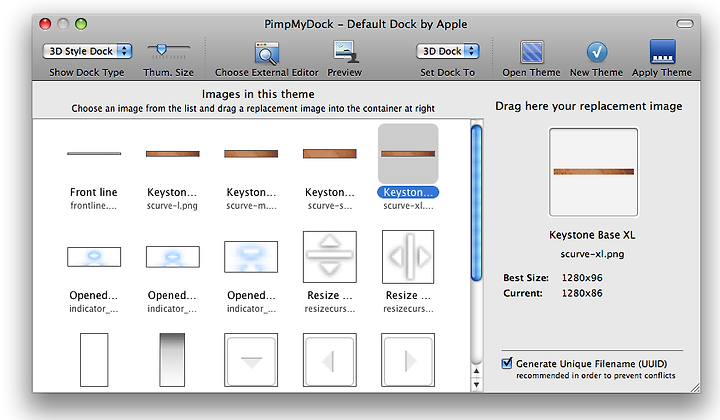Click the Thum. Size slider knob
This screenshot has height=420, width=720.
click(x=161, y=49)
